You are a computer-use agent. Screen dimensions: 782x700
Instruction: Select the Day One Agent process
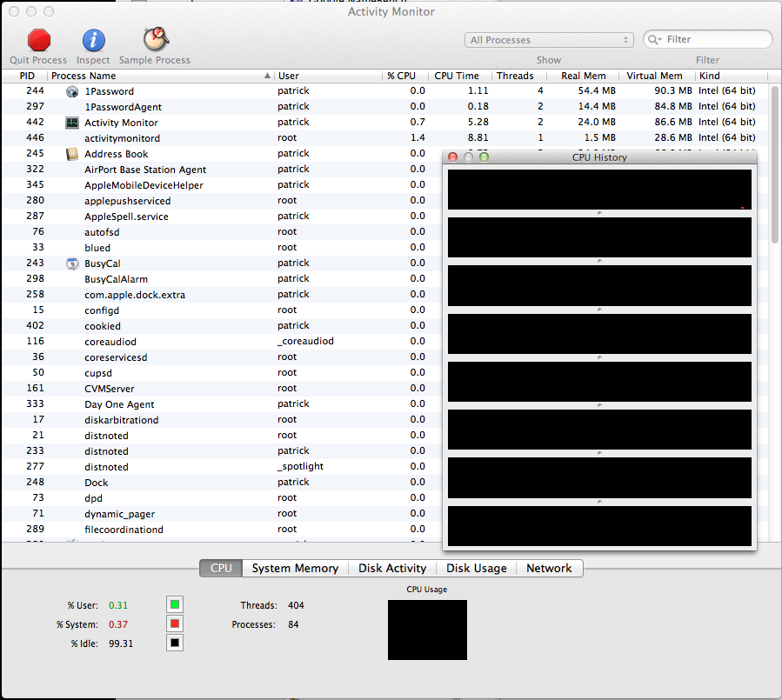pyautogui.click(x=222, y=404)
